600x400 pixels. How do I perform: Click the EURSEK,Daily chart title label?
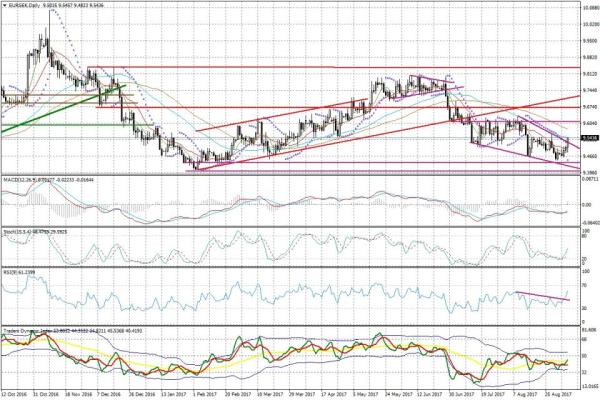(22, 4)
